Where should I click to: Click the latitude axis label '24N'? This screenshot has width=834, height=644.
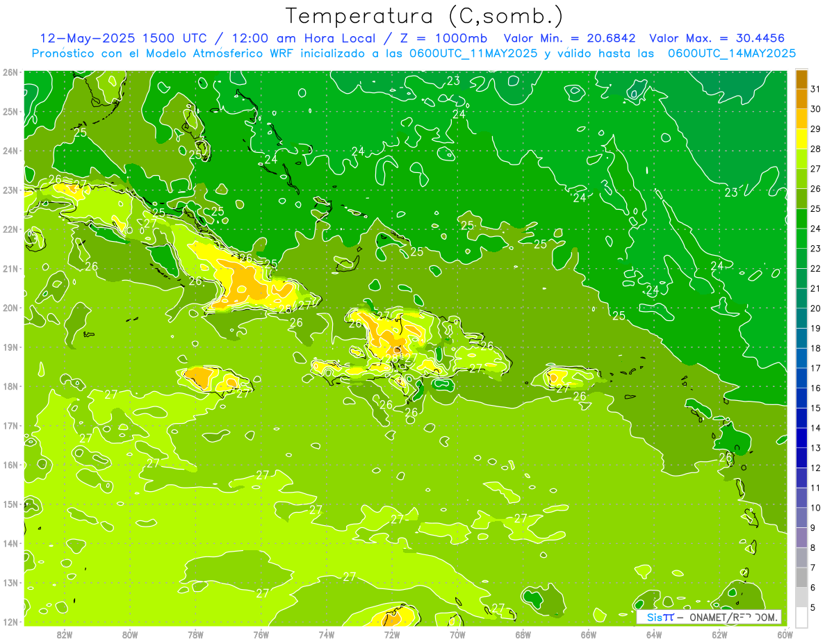click(10, 151)
